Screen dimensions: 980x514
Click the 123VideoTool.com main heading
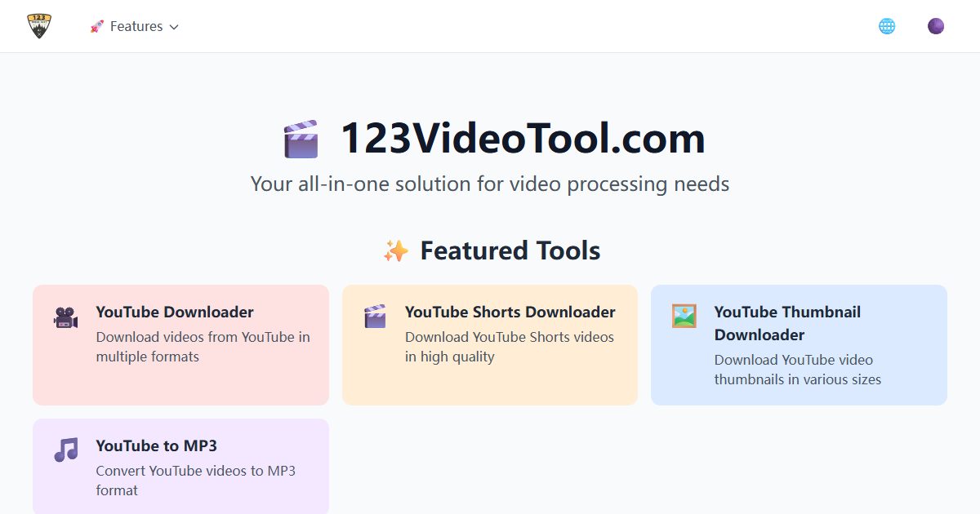tap(523, 138)
